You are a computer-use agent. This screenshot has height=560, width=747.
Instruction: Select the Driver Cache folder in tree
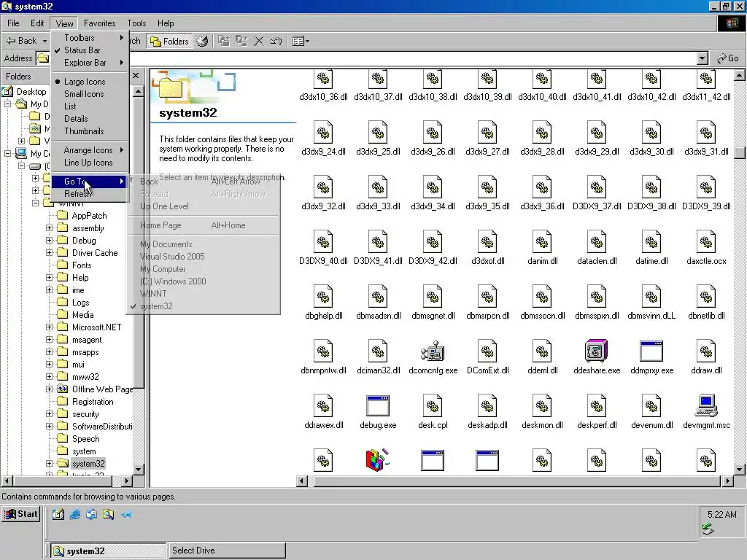[95, 253]
